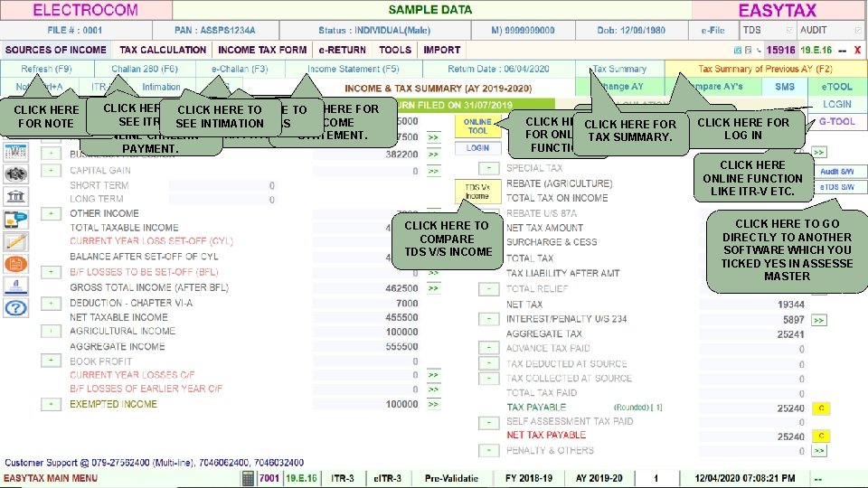Open the help question mark icon
This screenshot has width=868, height=488.
click(x=15, y=308)
